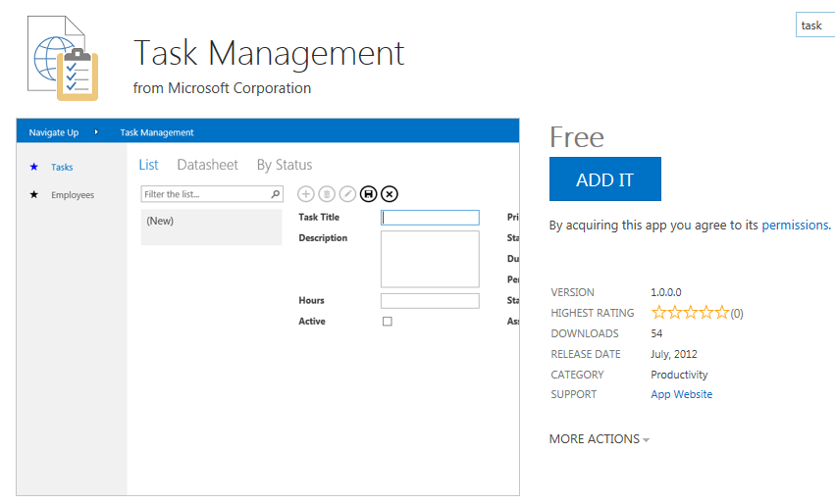Viewport: 835px width, 504px height.
Task: Click the black star next to Employees
Action: tap(34, 194)
